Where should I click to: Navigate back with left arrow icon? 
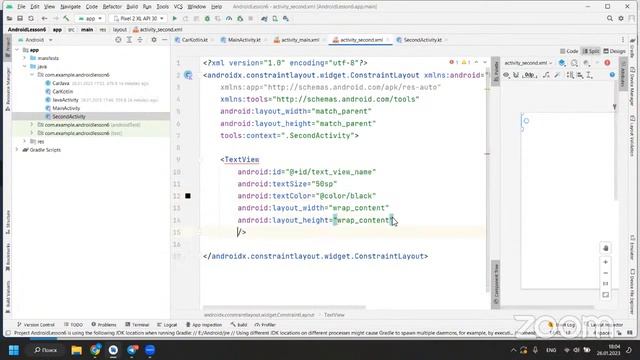(x=44, y=18)
